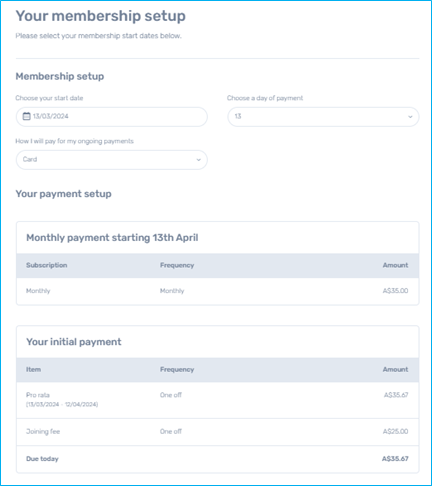The width and height of the screenshot is (432, 486).
Task: Select the Subscription column header
Action: tap(47, 265)
